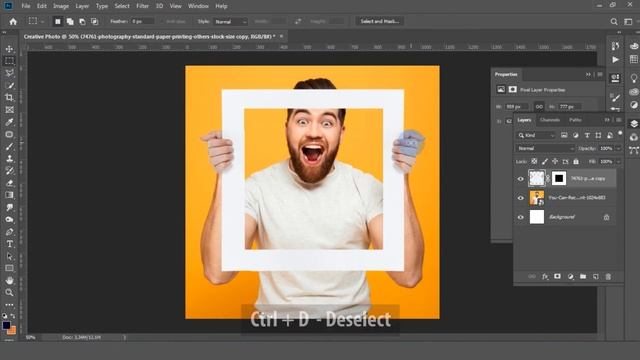Select the Path Selection tool
This screenshot has height=360, width=640.
click(9, 256)
